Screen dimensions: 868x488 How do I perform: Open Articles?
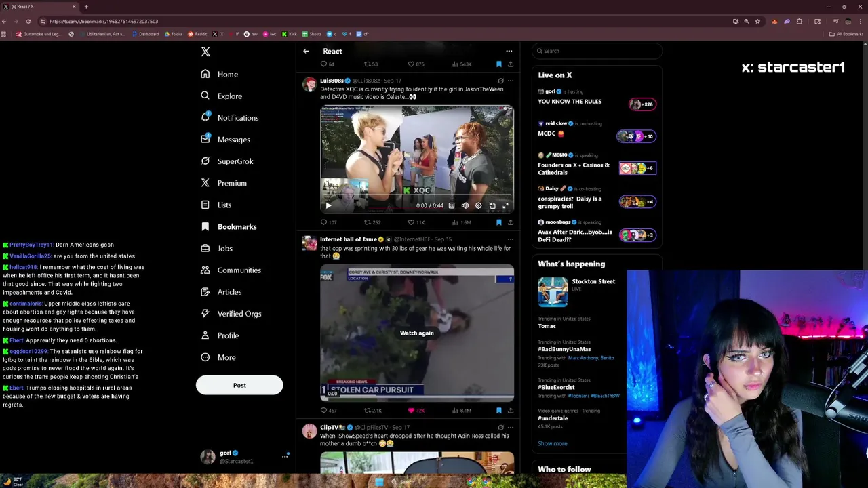coord(220,291)
